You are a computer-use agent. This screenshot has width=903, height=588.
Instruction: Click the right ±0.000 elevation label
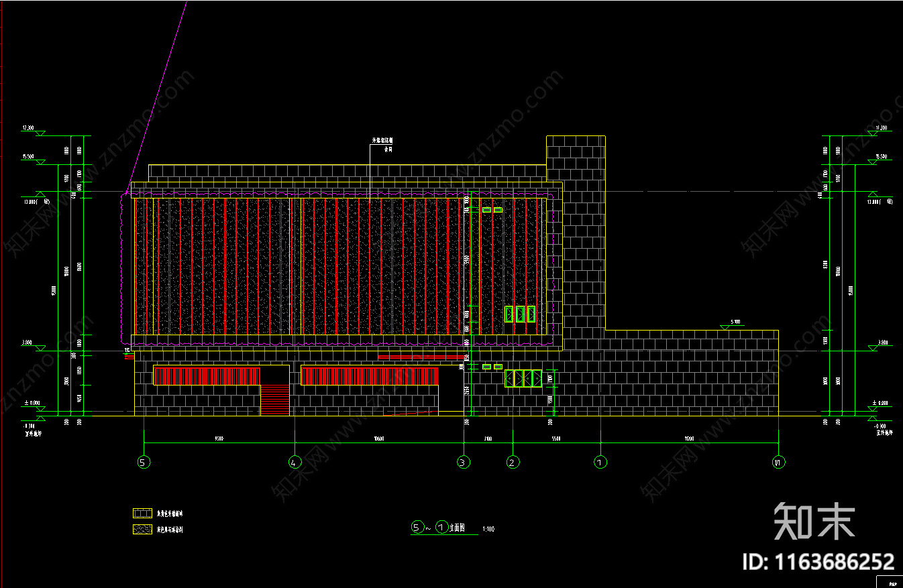point(880,403)
